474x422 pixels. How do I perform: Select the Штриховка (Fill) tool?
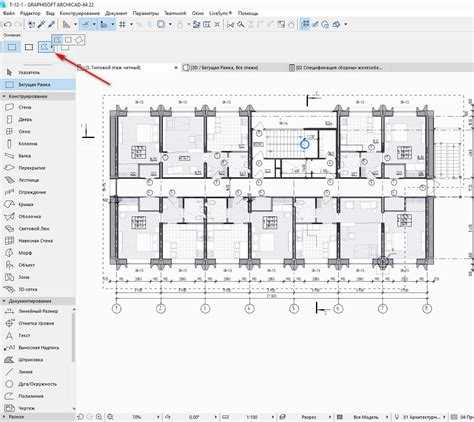(x=23, y=360)
